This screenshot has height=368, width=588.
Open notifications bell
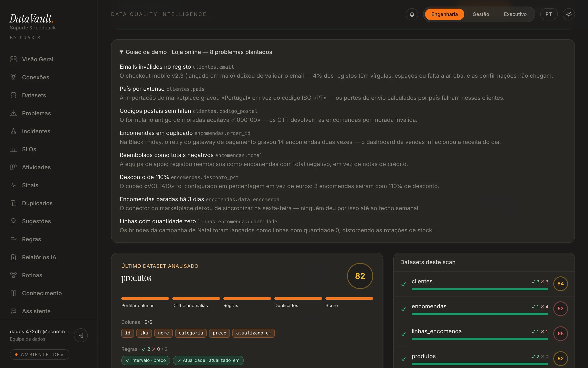click(412, 14)
